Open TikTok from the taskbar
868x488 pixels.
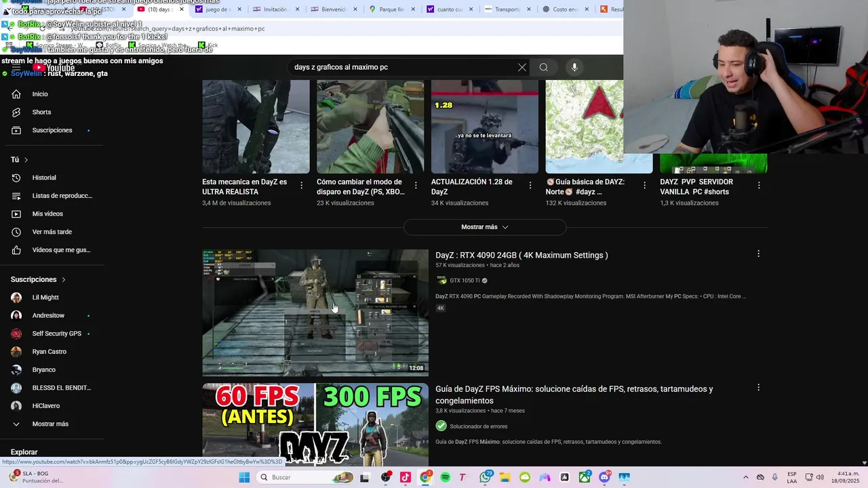(406, 477)
